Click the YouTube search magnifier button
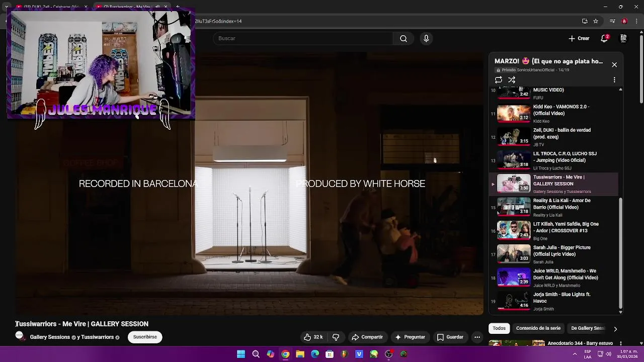644x362 pixels. 403,38
